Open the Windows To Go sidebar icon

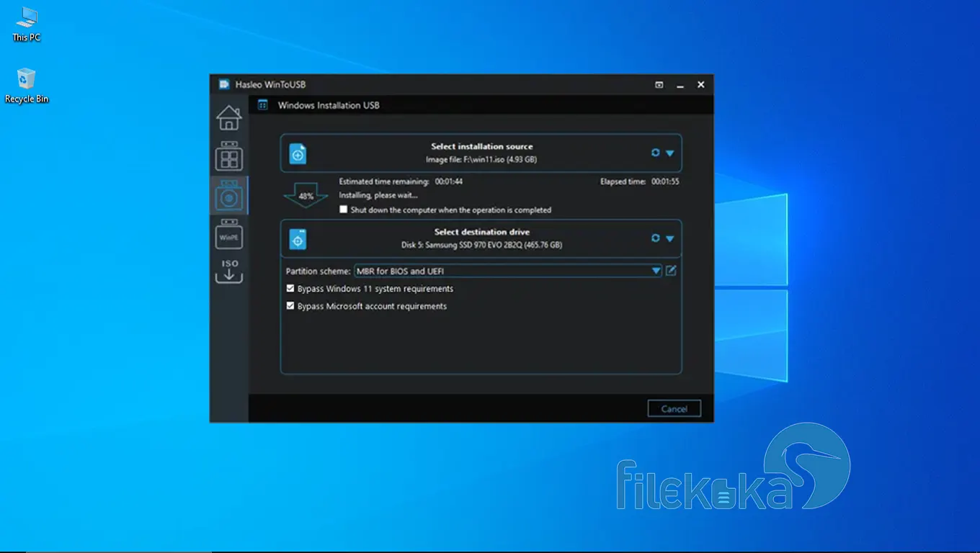pyautogui.click(x=229, y=156)
